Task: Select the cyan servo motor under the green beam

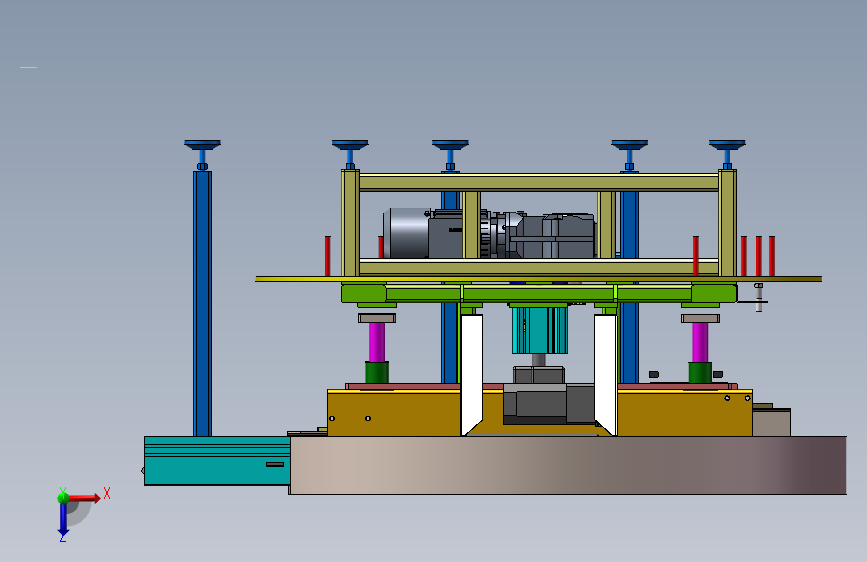Action: tap(540, 330)
